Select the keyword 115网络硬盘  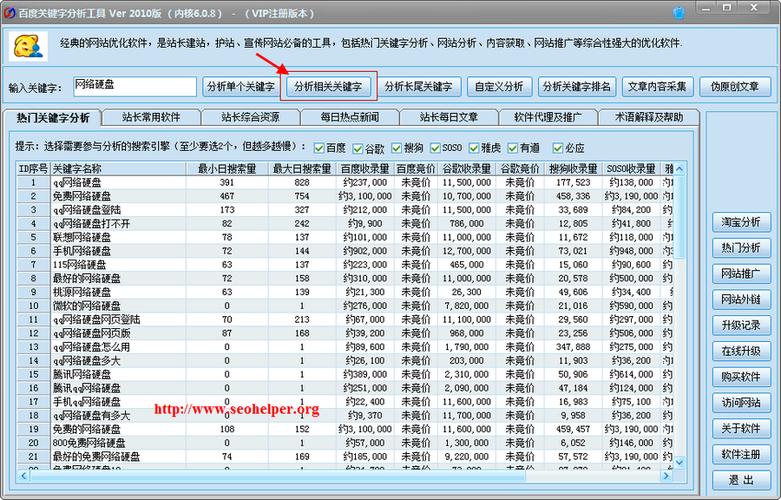(80, 265)
